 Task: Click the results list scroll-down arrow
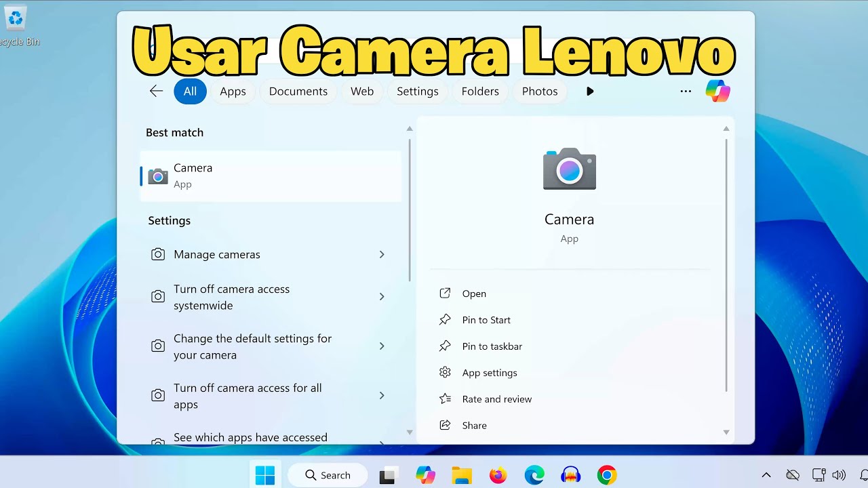410,432
